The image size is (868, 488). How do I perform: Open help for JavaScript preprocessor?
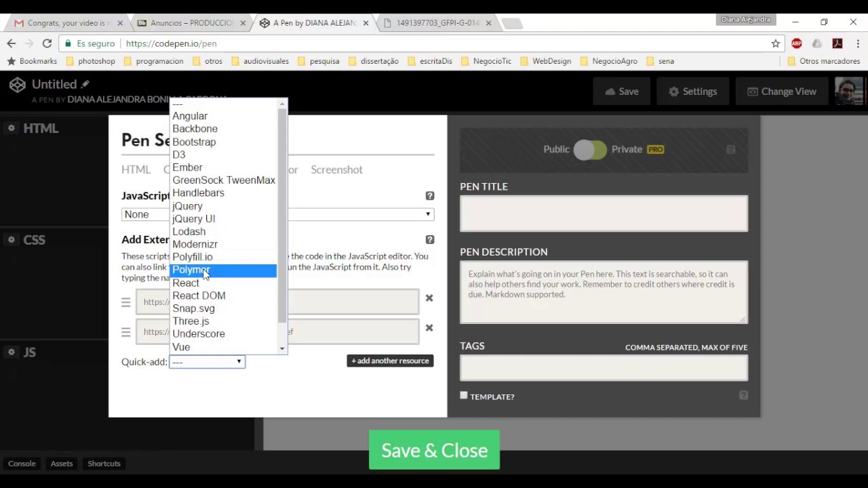[x=429, y=196]
